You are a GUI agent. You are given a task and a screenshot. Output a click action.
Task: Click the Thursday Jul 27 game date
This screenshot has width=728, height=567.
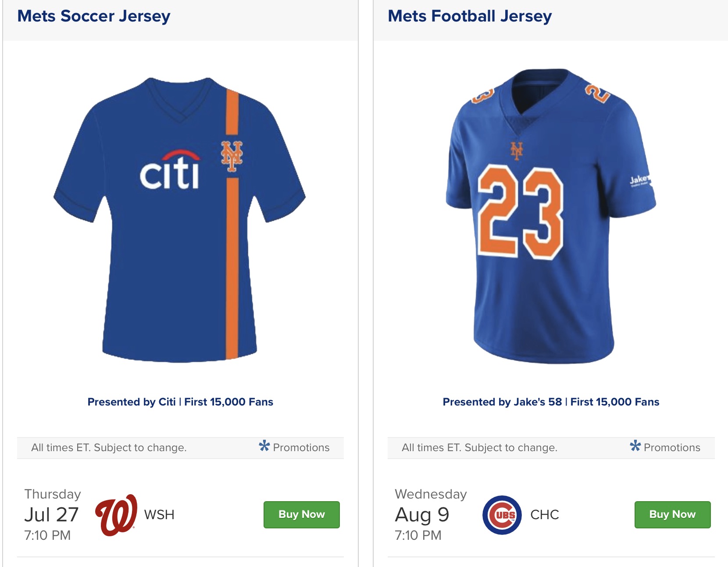[52, 514]
